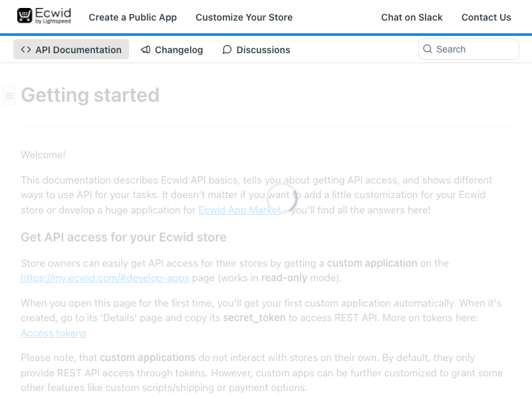
Task: Open the my.ecwid.com develop-apps link
Action: (105, 278)
